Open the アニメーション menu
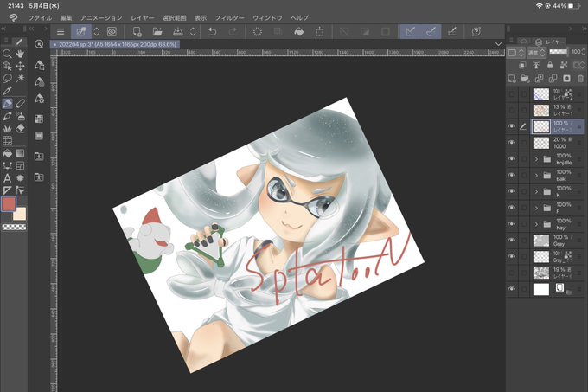 101,17
